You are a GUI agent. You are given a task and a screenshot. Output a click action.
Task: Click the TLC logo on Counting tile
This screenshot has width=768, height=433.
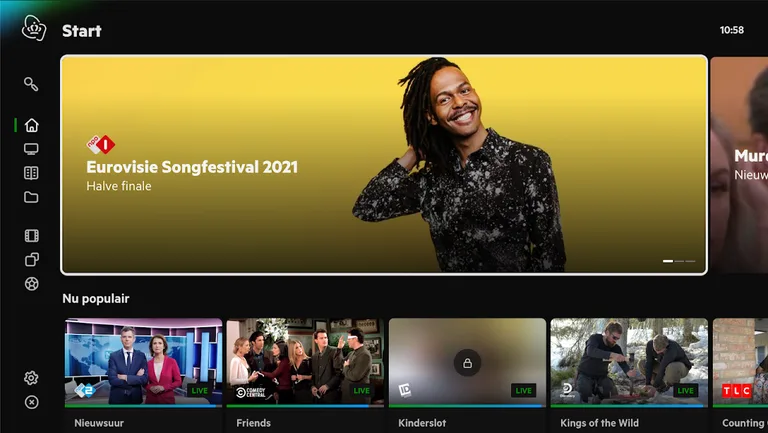[737, 391]
